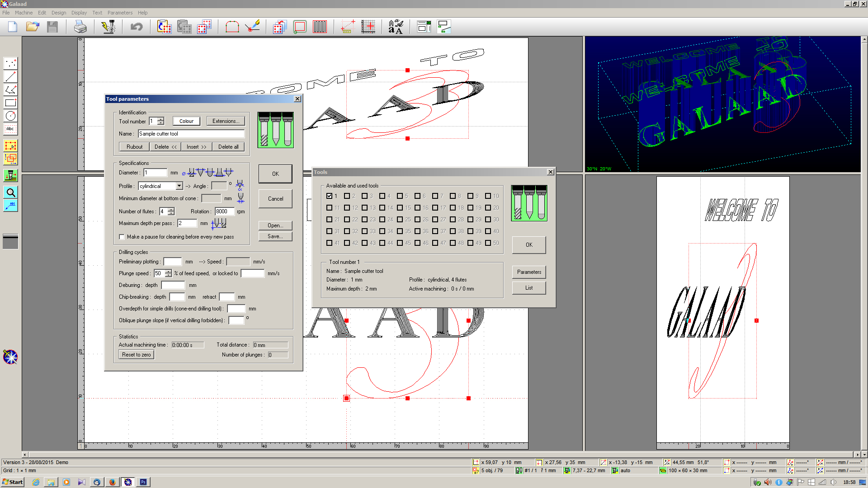
Task: Check tool 10 checkbox
Action: [488, 196]
